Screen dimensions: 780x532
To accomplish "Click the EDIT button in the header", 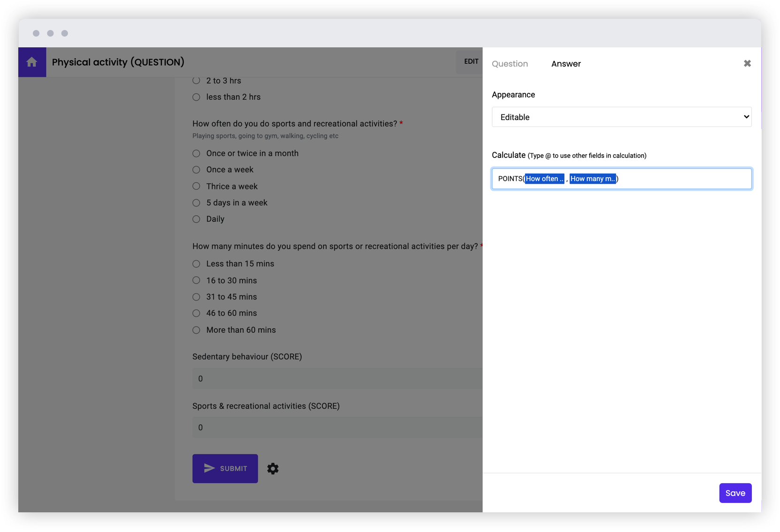I will (471, 61).
